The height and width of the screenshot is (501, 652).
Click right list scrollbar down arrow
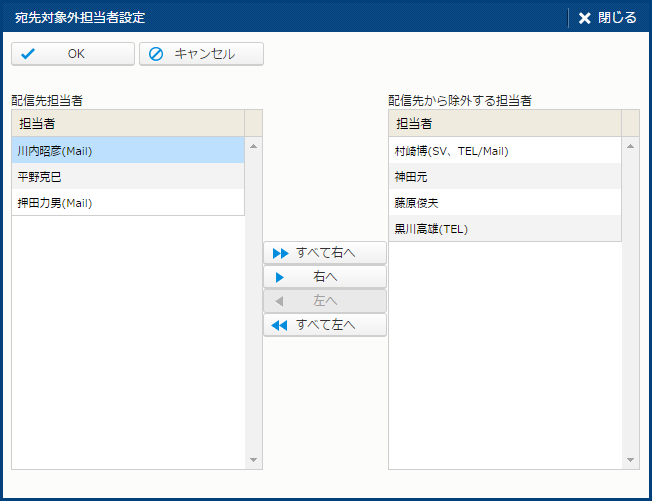pos(631,460)
